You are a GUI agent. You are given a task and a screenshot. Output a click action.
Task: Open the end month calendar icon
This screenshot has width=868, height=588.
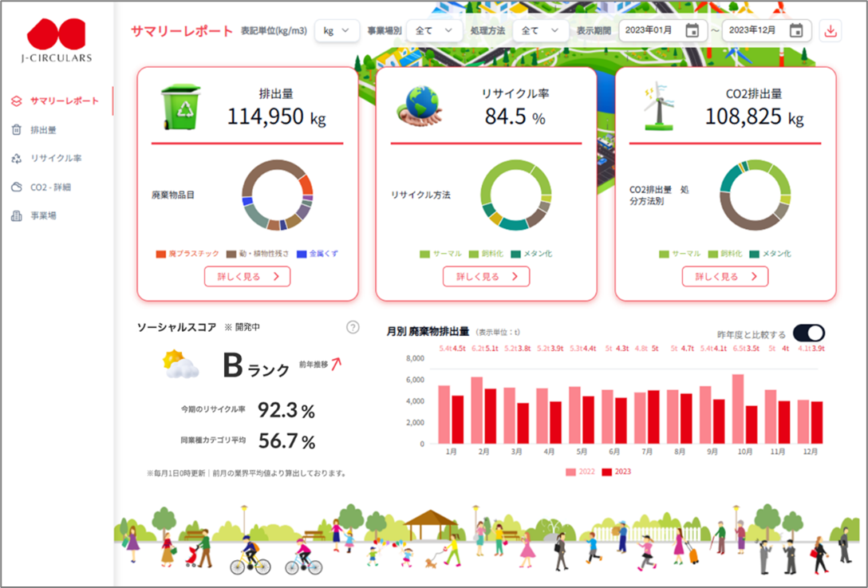(x=796, y=30)
